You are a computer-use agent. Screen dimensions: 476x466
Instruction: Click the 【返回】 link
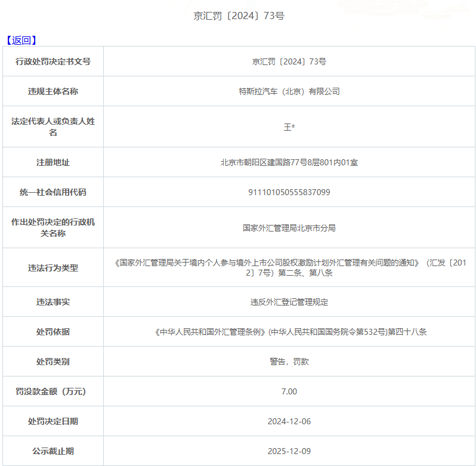click(x=21, y=41)
